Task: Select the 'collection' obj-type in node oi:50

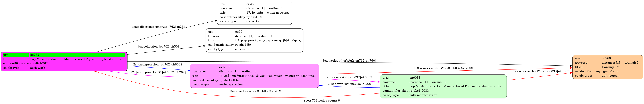Action: [x=242, y=49]
